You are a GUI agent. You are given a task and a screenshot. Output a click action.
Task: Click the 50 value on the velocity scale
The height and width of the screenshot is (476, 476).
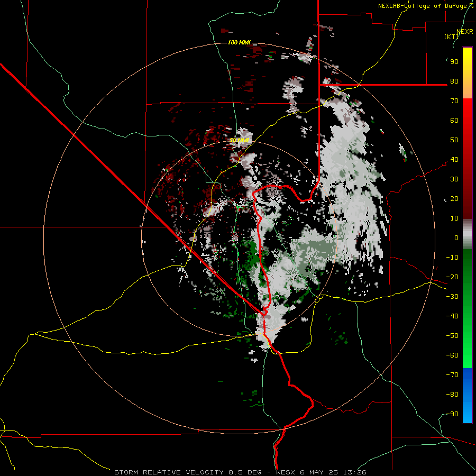click(x=454, y=140)
